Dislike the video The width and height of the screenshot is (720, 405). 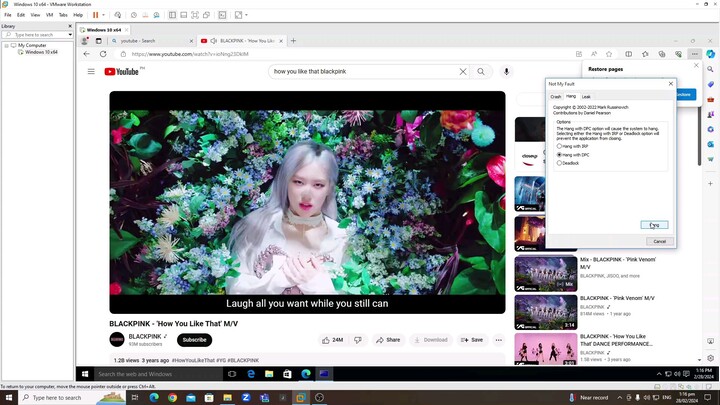(358, 340)
